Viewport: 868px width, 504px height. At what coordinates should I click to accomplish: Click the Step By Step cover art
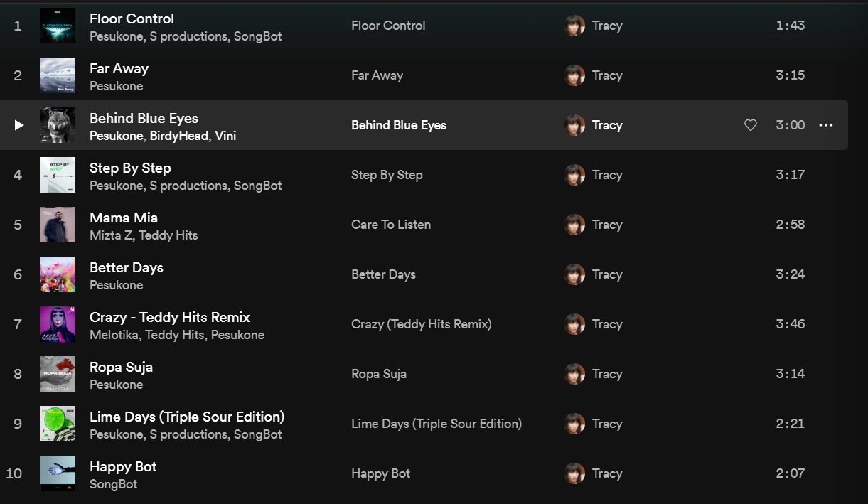[x=58, y=175]
